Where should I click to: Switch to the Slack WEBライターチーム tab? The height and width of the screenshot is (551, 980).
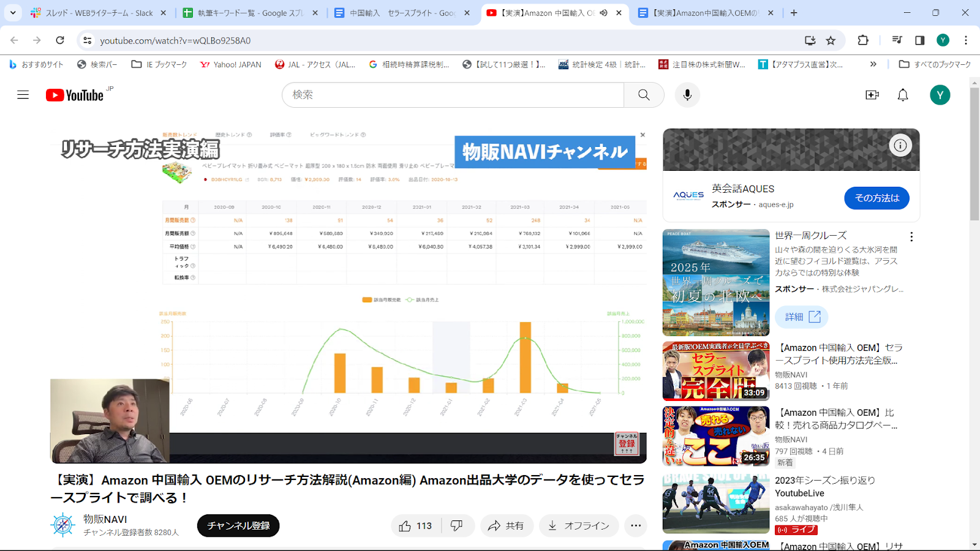pos(99,13)
